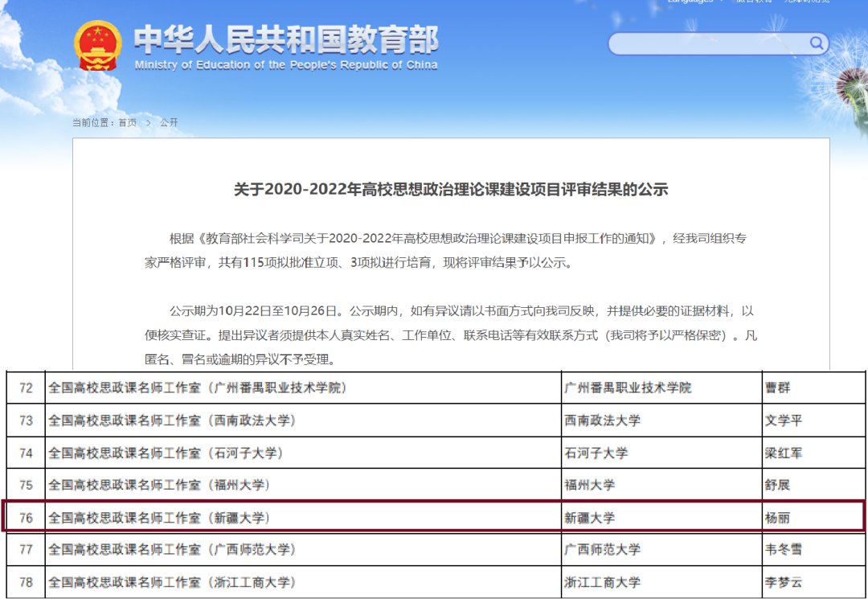
Task: Select the 全国高校思政课名师工作室（新疆大学）project cell
Action: click(x=159, y=518)
